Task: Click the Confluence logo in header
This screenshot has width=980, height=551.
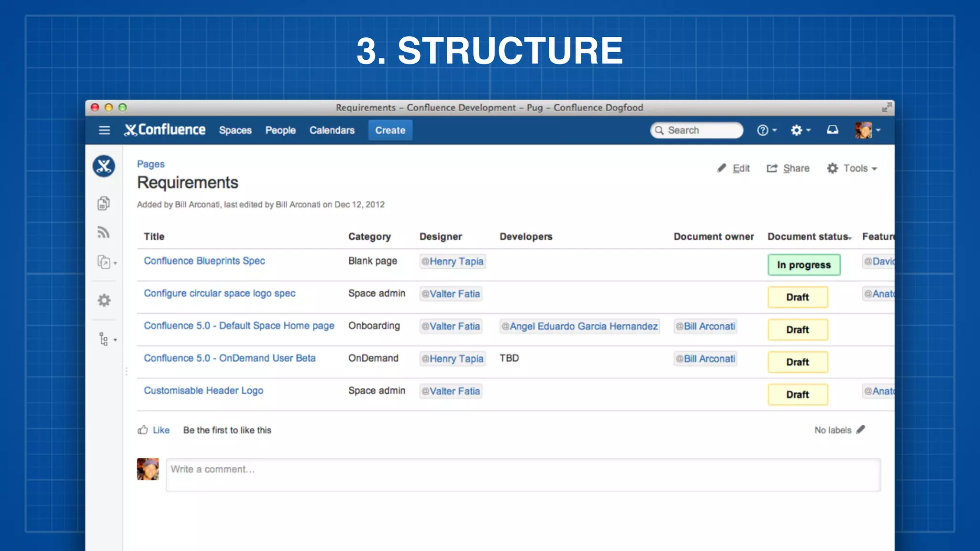Action: tap(165, 130)
